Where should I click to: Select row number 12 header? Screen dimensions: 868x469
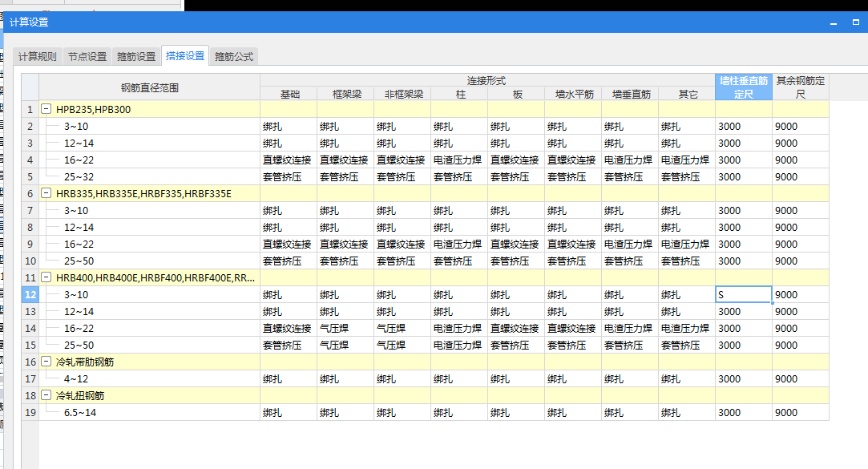coord(30,294)
